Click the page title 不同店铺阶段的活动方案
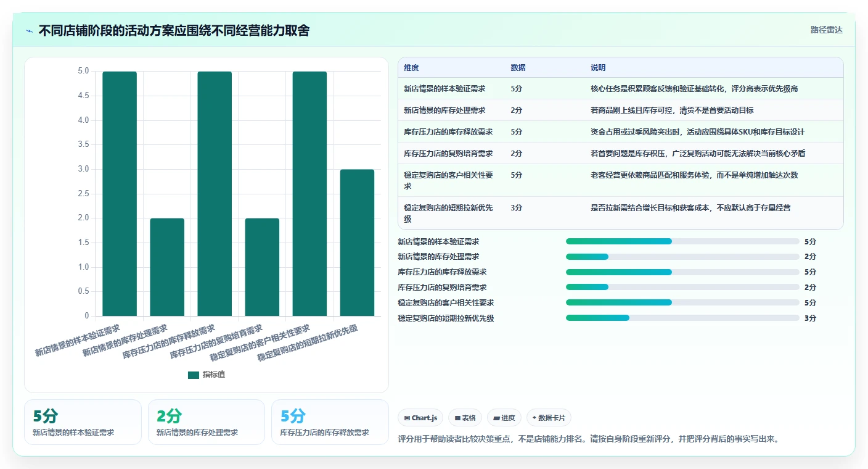Screen dimensions: 868x469 pyautogui.click(x=174, y=30)
